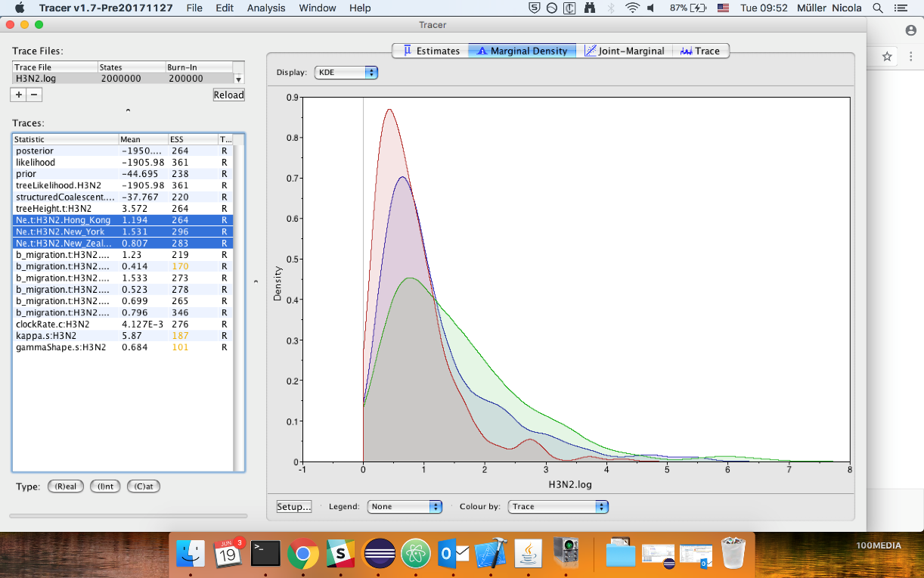The width and height of the screenshot is (924, 578).
Task: Open the Apple menu
Action: [x=20, y=8]
